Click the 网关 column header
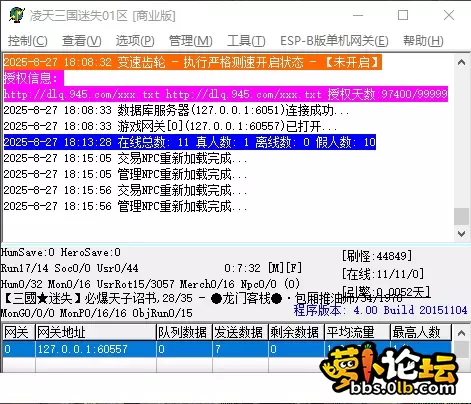Viewport: 471px width, 404px height. (19, 332)
